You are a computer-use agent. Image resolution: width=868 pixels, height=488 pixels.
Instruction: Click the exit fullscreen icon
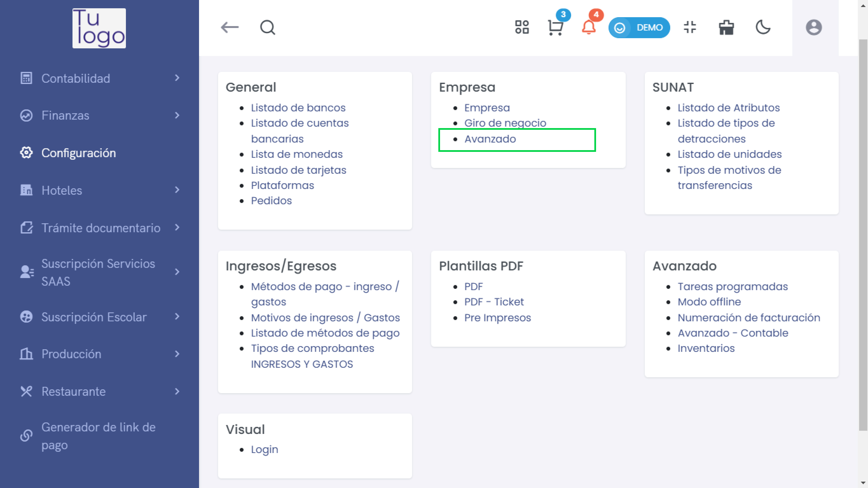(x=690, y=27)
